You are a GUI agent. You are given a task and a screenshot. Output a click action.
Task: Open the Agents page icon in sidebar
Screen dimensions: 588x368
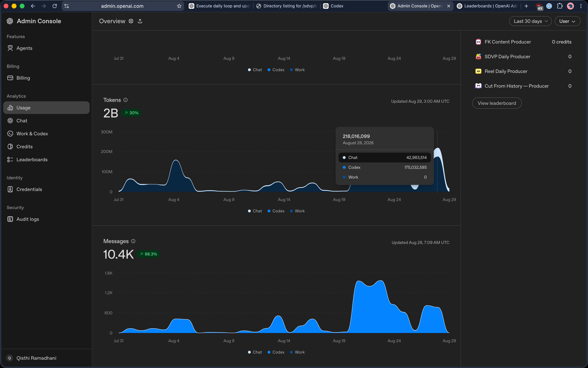[x=10, y=48]
